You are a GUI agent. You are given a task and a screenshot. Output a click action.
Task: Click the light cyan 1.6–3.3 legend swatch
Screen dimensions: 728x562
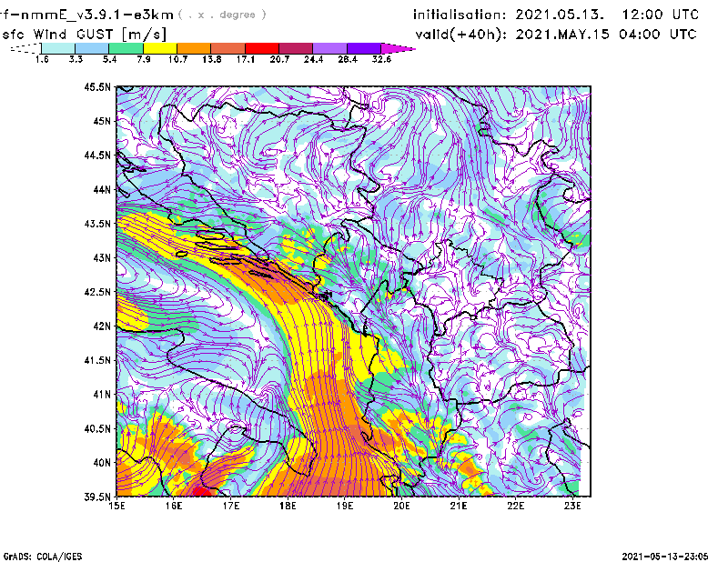58,48
